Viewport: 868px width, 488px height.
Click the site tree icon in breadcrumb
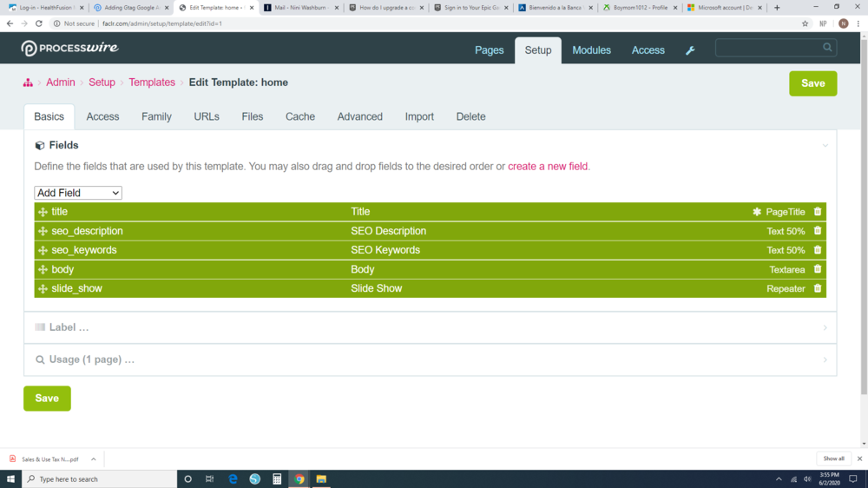pos(28,82)
